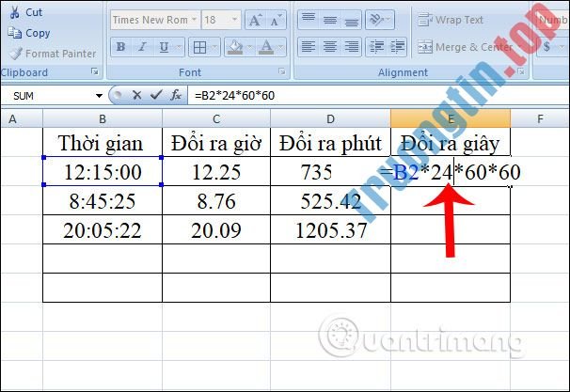
Task: Click the Borders button
Action: (199, 47)
